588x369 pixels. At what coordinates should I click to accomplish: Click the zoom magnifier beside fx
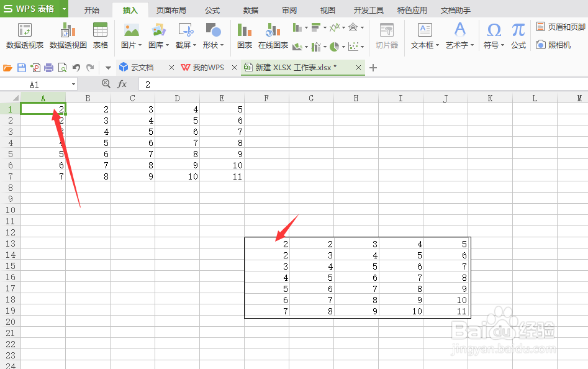coord(106,84)
